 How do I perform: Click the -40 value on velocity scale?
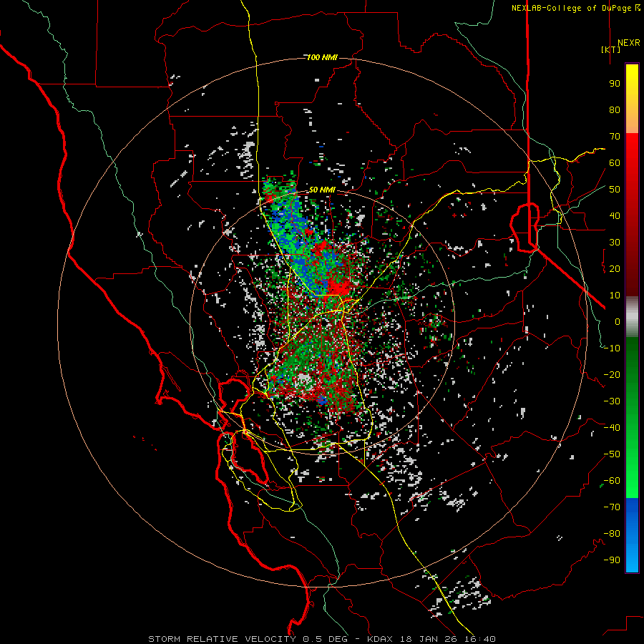(612, 428)
